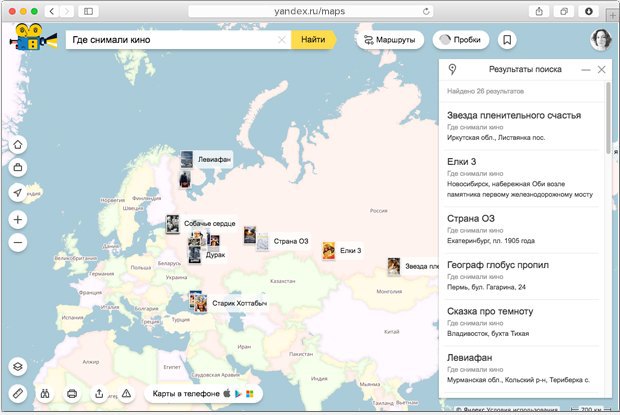Reload the page with the refresh icon
Viewport: 620px width, 415px height.
click(426, 11)
